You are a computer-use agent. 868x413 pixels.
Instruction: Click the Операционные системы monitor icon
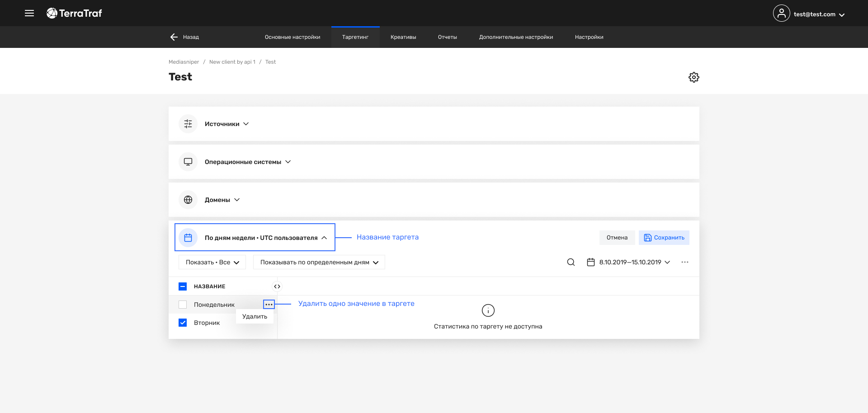pos(188,162)
